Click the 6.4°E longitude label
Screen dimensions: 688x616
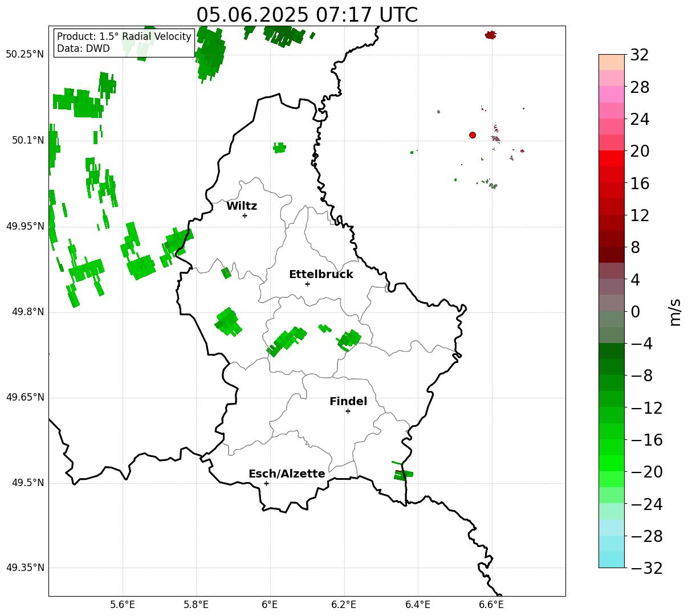(x=418, y=605)
